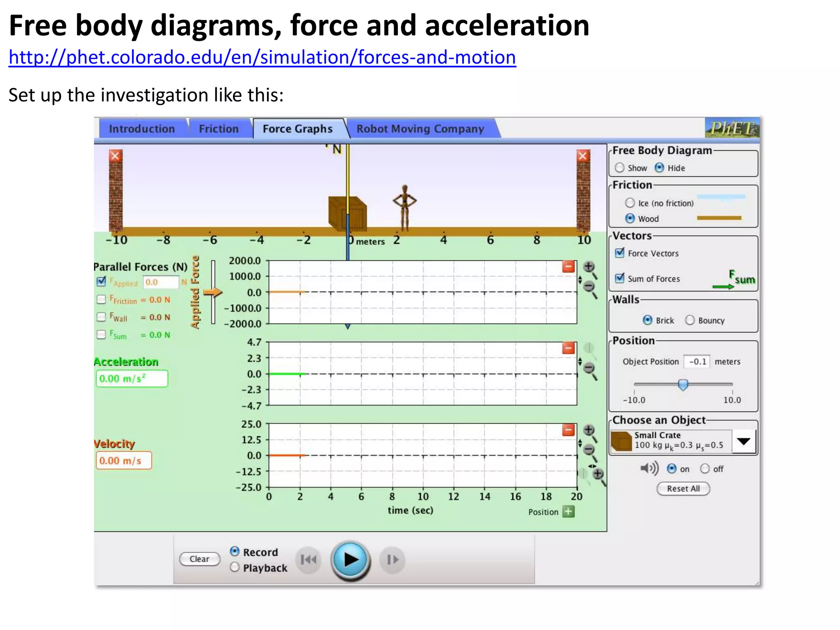Select Brick walls option

click(x=647, y=320)
